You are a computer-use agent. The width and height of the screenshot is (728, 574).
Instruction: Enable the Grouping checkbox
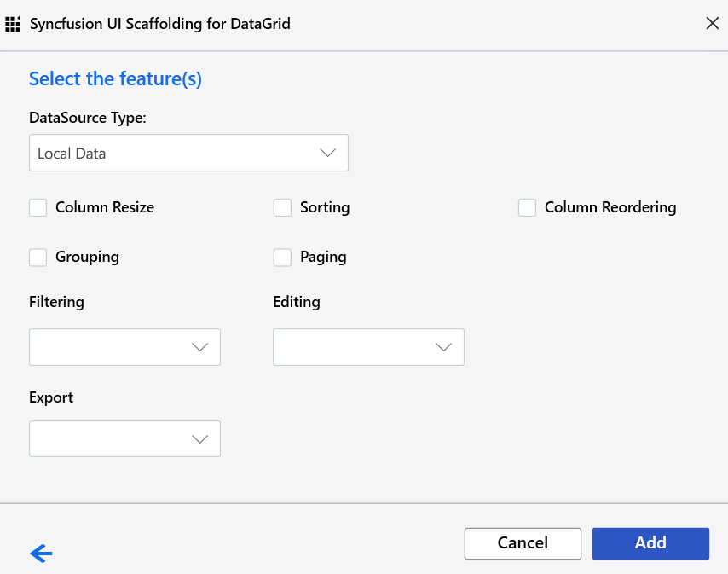click(x=38, y=257)
